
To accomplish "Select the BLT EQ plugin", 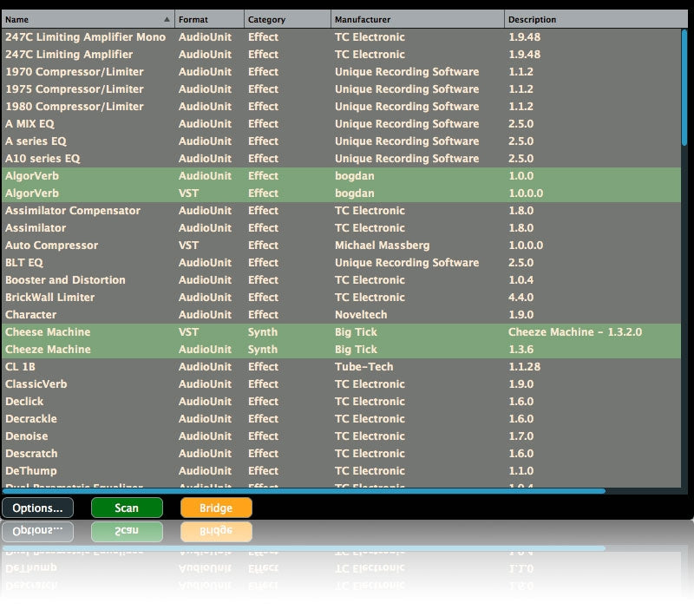I will click(341, 262).
